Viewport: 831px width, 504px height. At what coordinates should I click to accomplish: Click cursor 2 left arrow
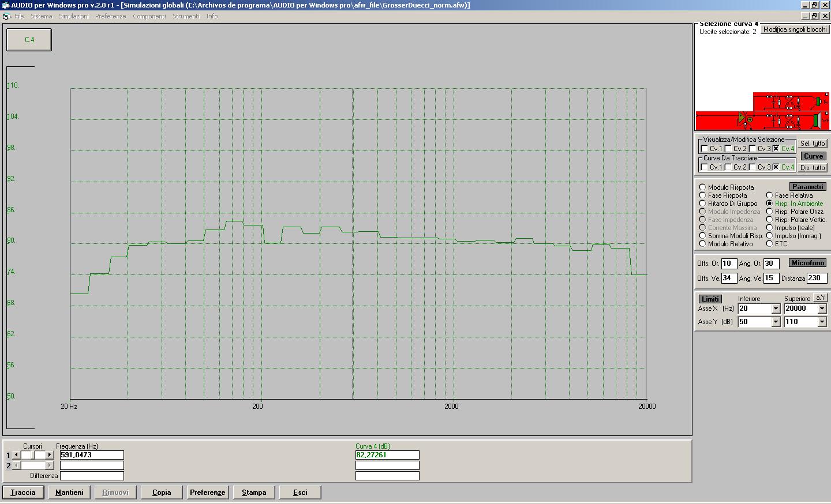click(16, 465)
